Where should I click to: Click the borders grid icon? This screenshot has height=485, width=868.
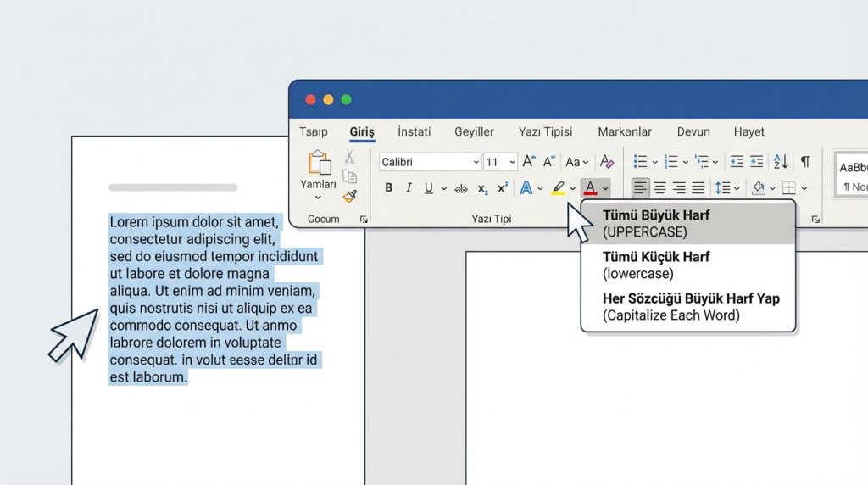[x=789, y=188]
